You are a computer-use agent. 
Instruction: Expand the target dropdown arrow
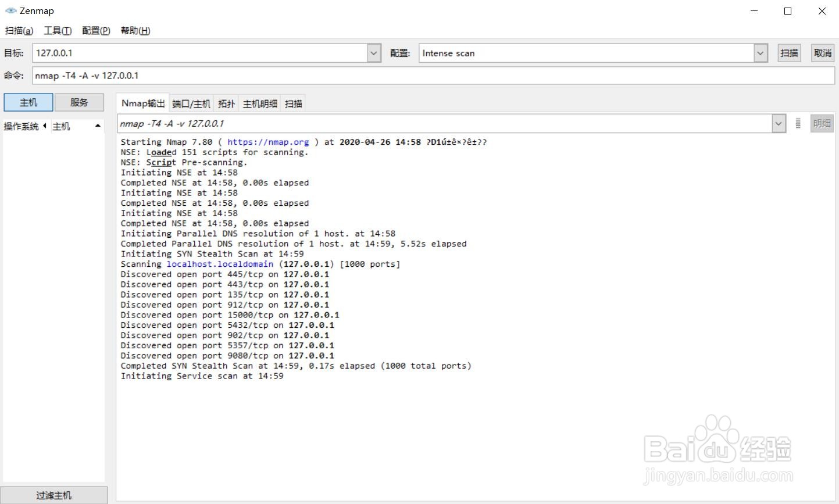pos(374,53)
